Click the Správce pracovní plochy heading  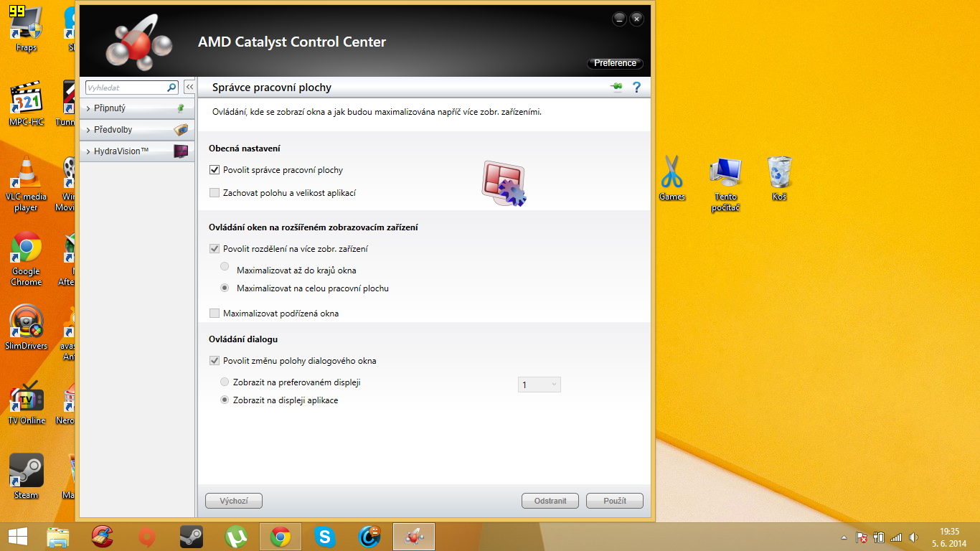[272, 88]
